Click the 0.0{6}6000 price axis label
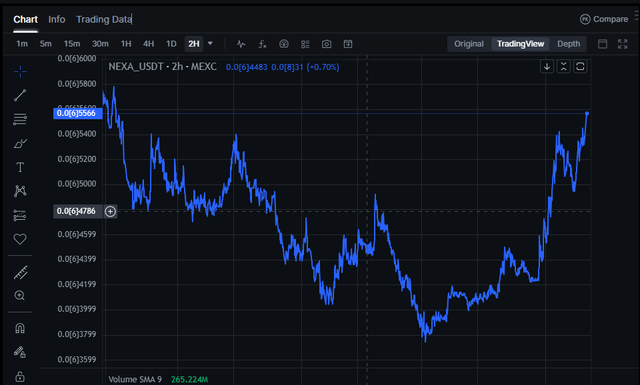Image resolution: width=640 pixels, height=385 pixels. click(77, 58)
